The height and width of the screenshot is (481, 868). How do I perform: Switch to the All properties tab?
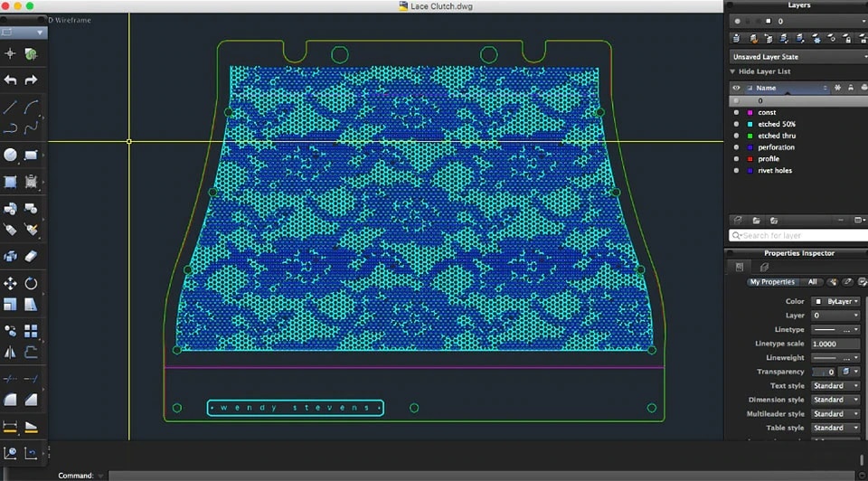(x=812, y=282)
